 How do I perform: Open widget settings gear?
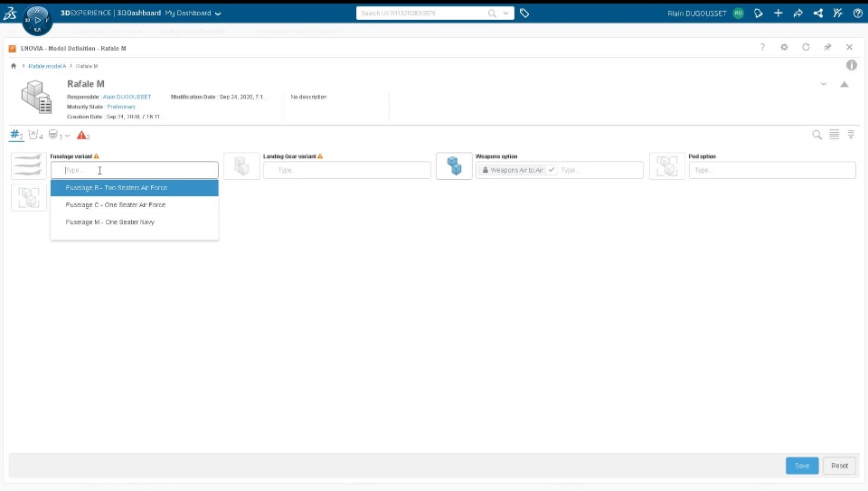[x=785, y=48]
